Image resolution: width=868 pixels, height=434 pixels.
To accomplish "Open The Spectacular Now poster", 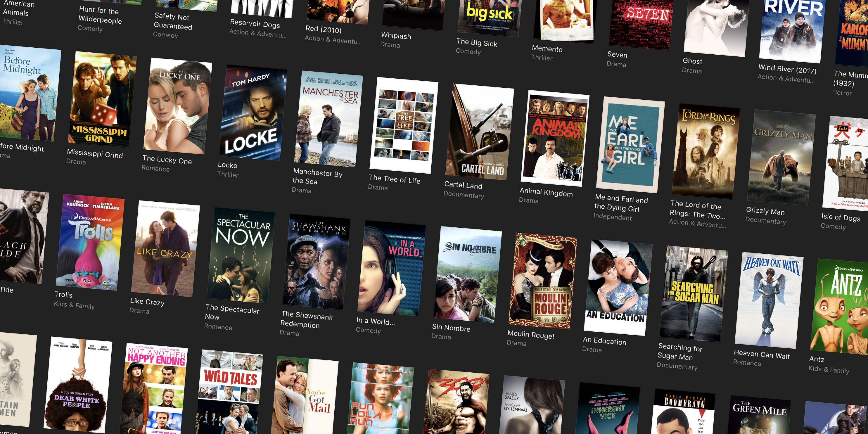I will click(241, 255).
